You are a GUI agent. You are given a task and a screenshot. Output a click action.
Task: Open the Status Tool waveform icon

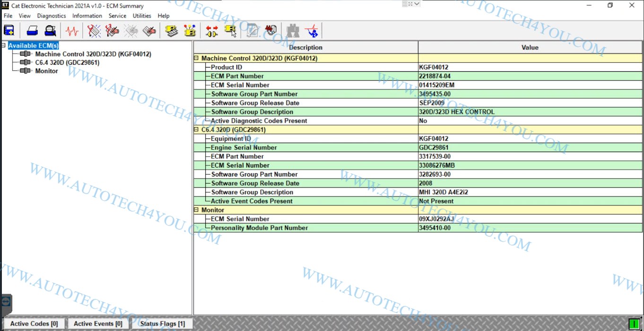coord(72,31)
